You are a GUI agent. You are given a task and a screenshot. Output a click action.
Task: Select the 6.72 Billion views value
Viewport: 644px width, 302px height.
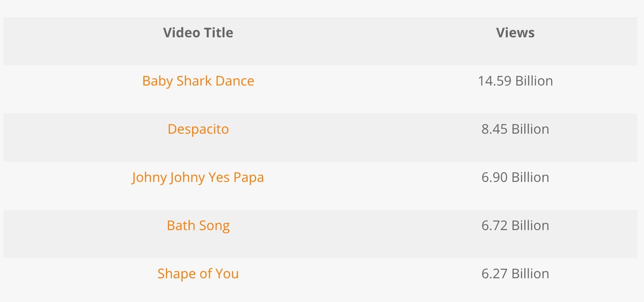[x=515, y=225]
